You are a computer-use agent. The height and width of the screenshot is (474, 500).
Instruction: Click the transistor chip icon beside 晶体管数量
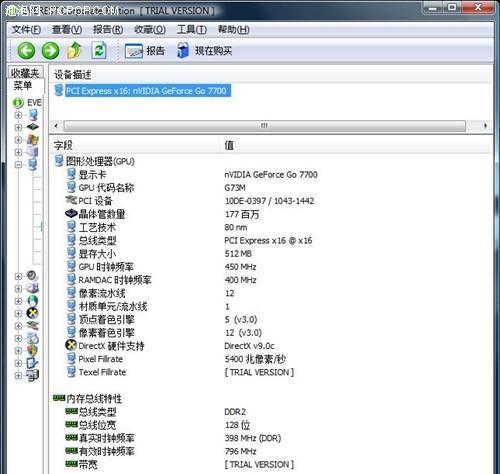click(x=71, y=214)
